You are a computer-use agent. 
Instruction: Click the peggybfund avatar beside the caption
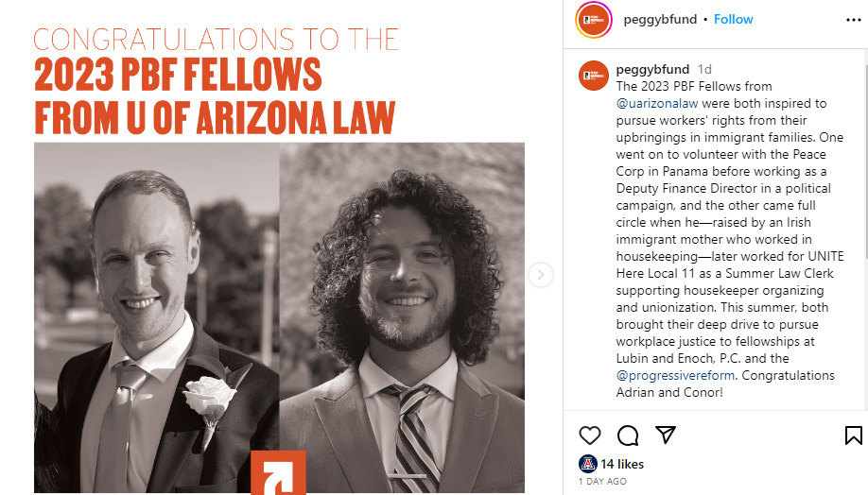tap(594, 75)
